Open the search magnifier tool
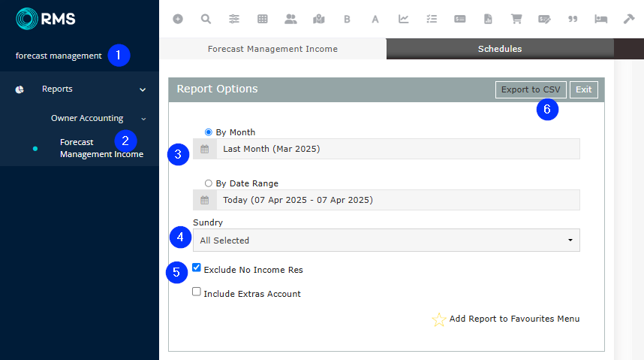 pos(206,19)
